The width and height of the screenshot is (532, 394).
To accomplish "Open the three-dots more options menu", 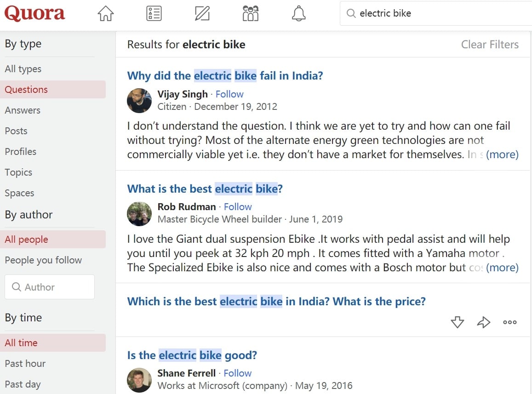I will point(509,322).
